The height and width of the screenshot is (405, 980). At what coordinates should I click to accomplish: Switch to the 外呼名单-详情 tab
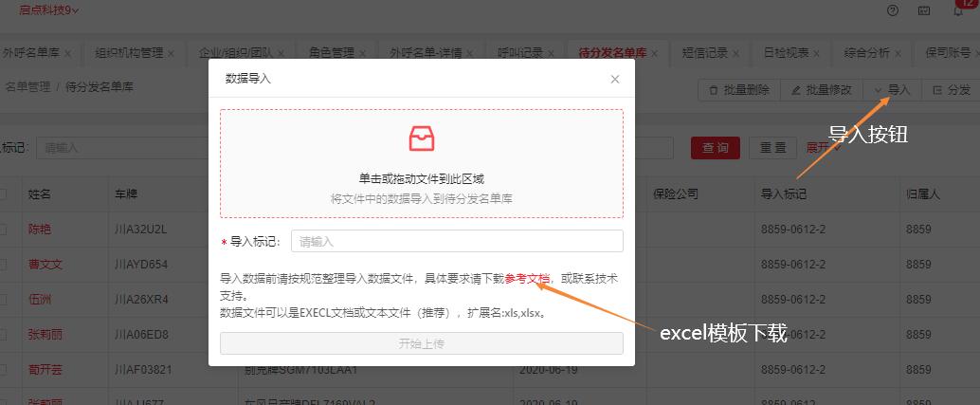(x=426, y=53)
